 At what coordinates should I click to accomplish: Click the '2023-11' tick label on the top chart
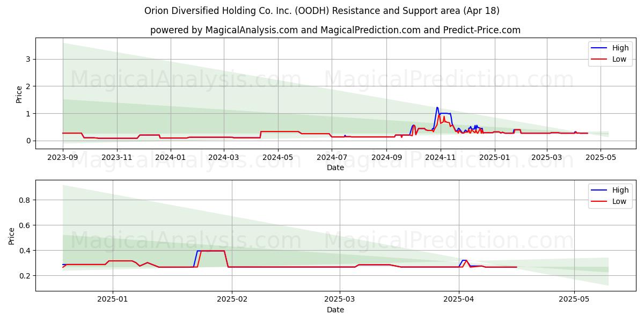pos(117,158)
